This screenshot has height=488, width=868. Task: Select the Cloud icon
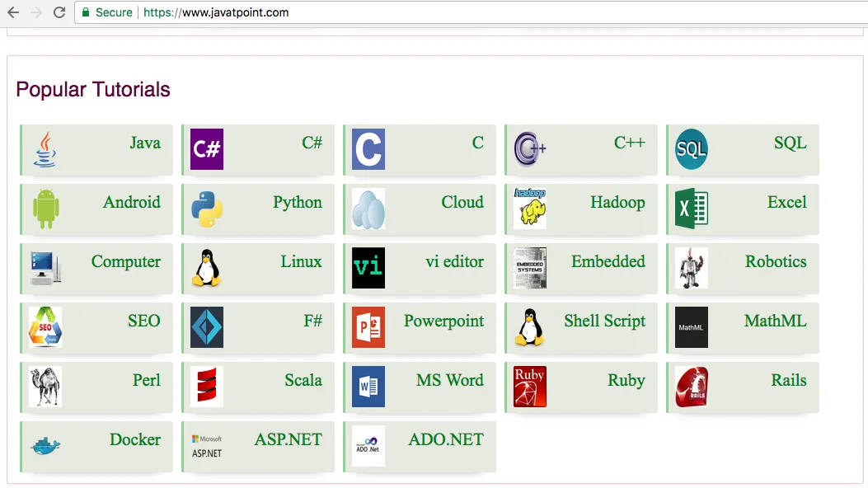point(368,209)
